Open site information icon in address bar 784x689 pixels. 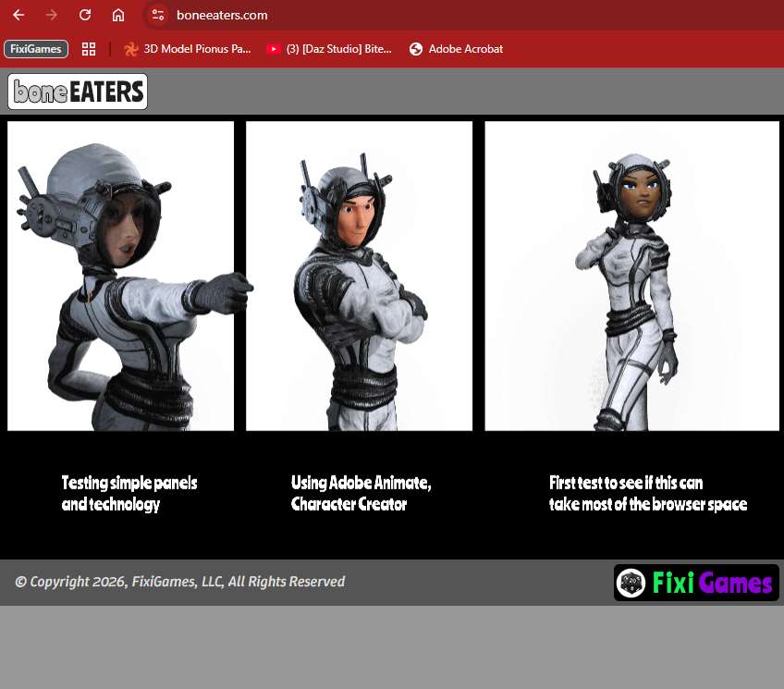pos(158,15)
